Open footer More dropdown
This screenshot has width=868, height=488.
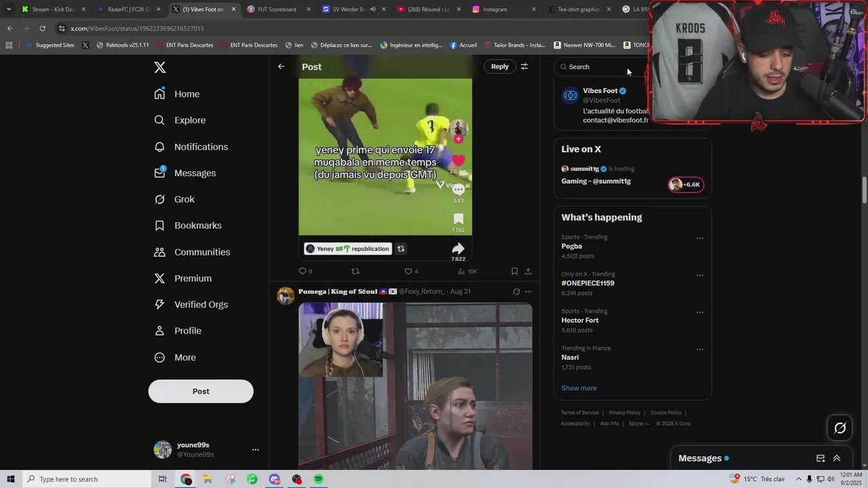[x=639, y=424]
